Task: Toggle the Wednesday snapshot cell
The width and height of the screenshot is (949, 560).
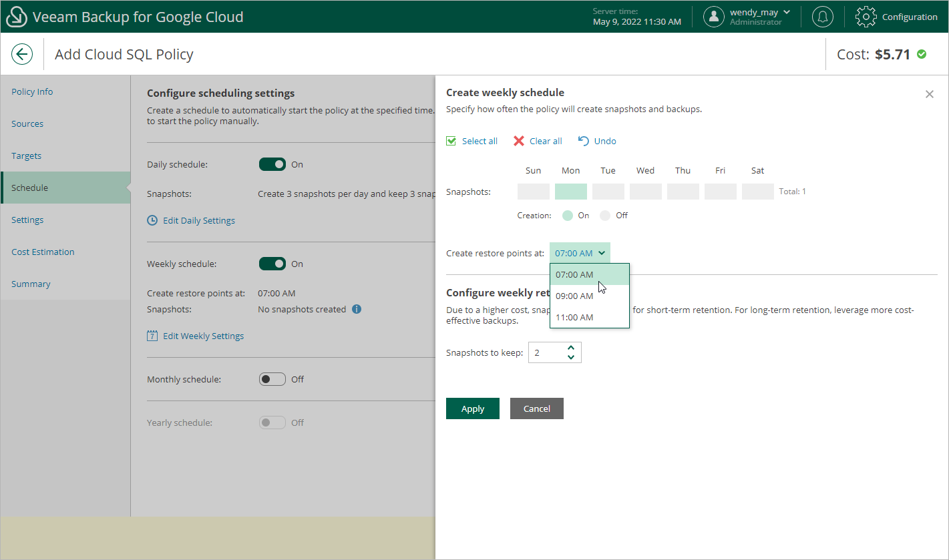Action: (x=646, y=192)
